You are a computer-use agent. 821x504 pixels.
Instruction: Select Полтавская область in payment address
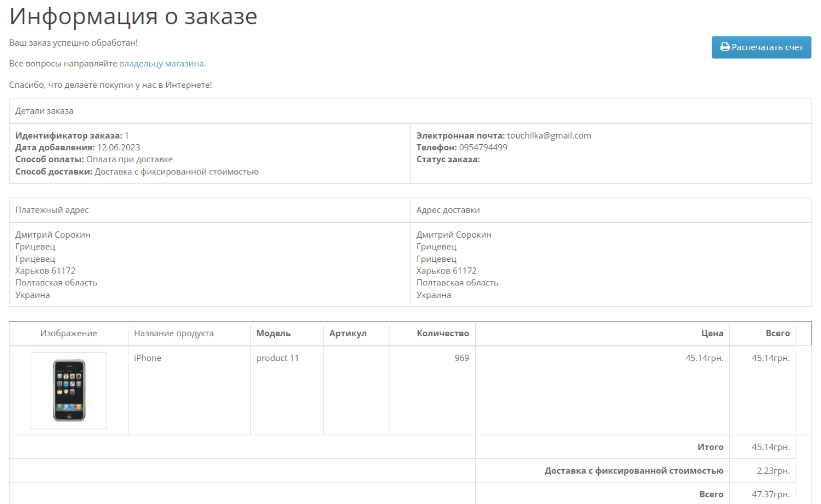[56, 283]
